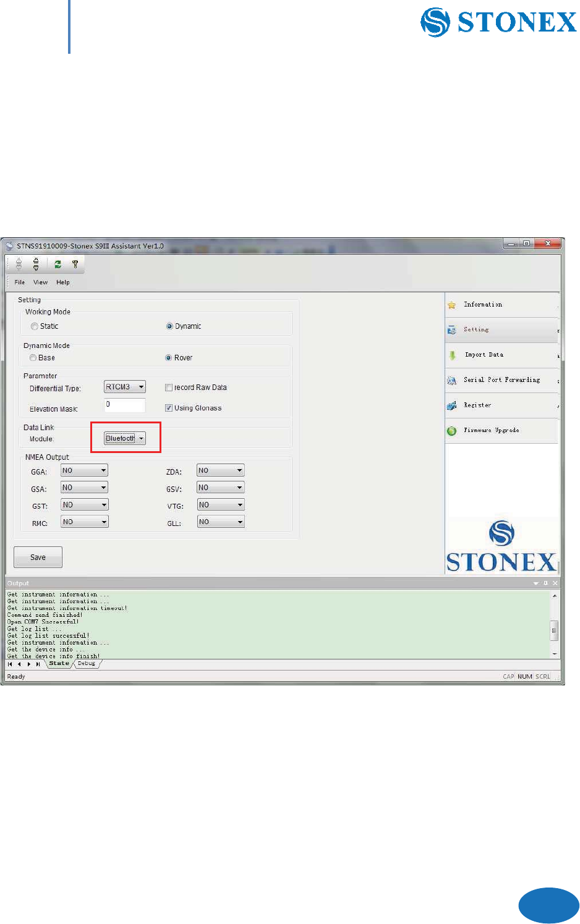
Task: Open GST output dropdown
Action: pos(85,505)
